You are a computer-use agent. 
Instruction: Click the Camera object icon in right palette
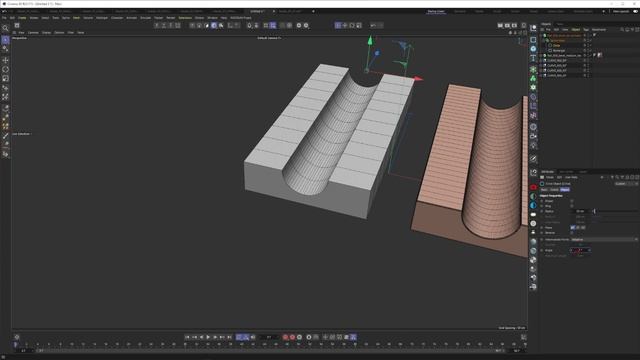point(533,136)
